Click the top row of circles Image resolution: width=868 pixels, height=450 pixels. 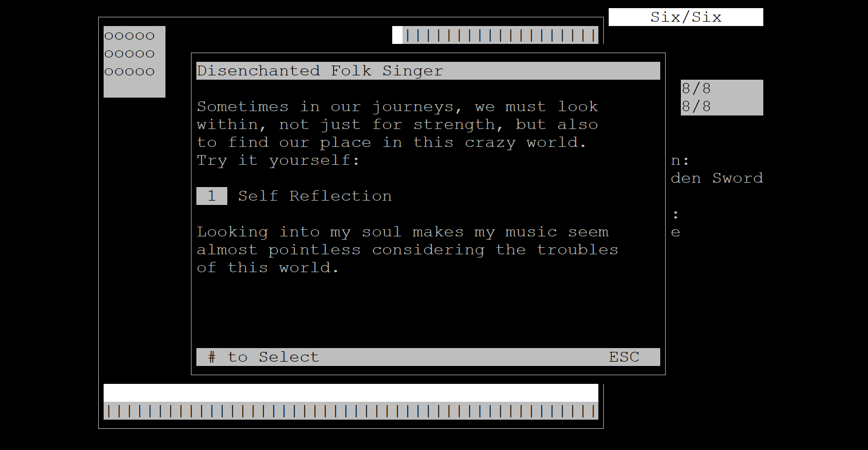coord(130,36)
